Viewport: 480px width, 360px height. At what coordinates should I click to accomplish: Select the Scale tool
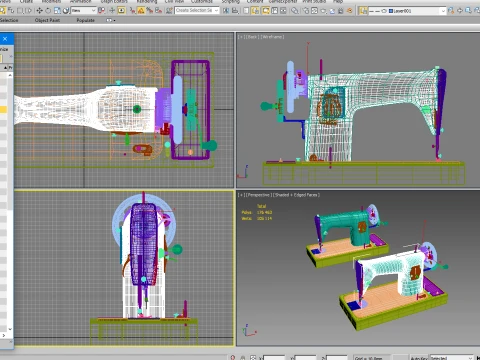57,11
